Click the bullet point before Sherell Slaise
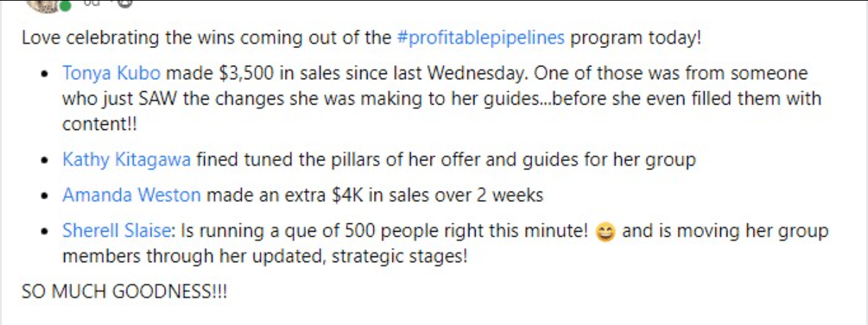 pyautogui.click(x=45, y=231)
